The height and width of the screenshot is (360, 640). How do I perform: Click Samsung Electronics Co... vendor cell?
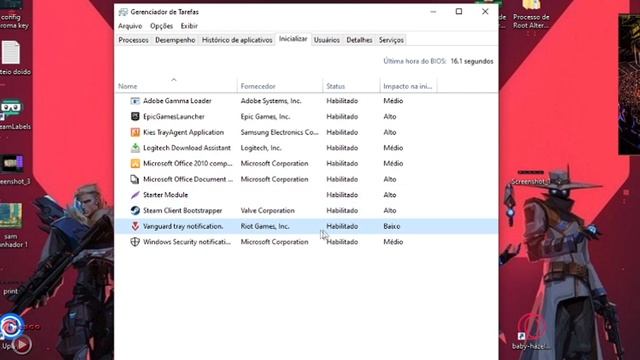click(280, 132)
